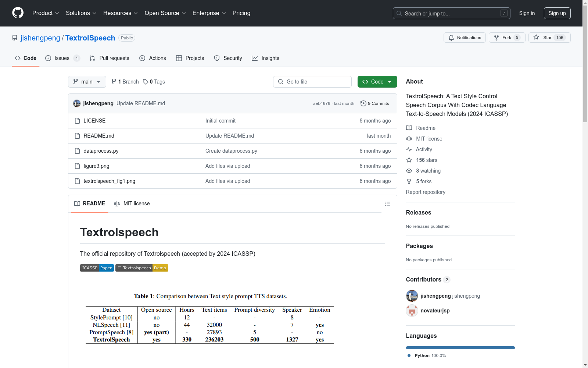588x368 pixels.
Task: Click the pulse icon next to Activity
Action: (x=409, y=149)
